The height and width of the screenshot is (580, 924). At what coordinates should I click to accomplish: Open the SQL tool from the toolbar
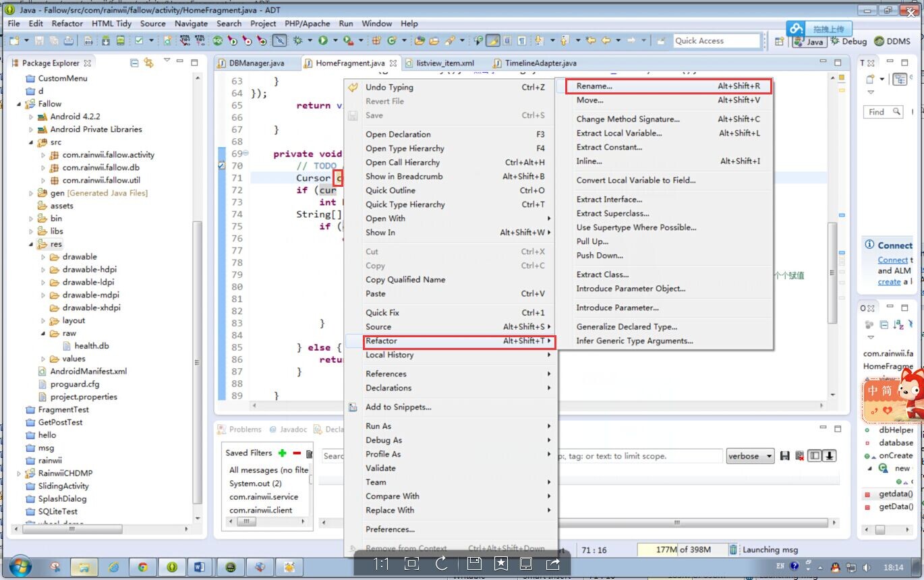pos(216,40)
